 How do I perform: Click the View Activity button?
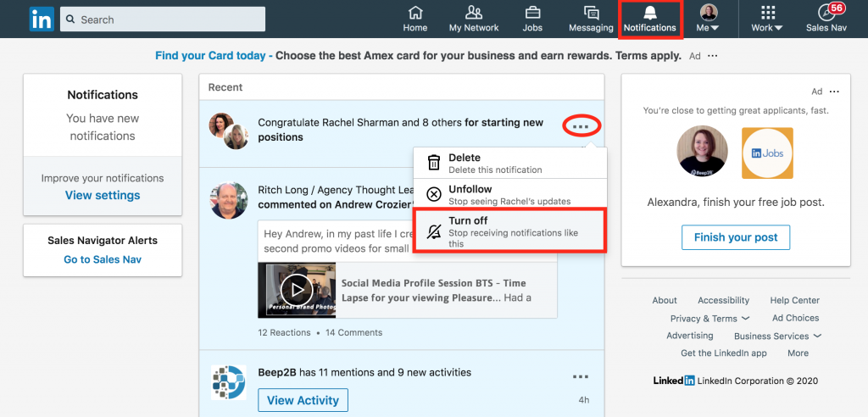click(x=303, y=400)
